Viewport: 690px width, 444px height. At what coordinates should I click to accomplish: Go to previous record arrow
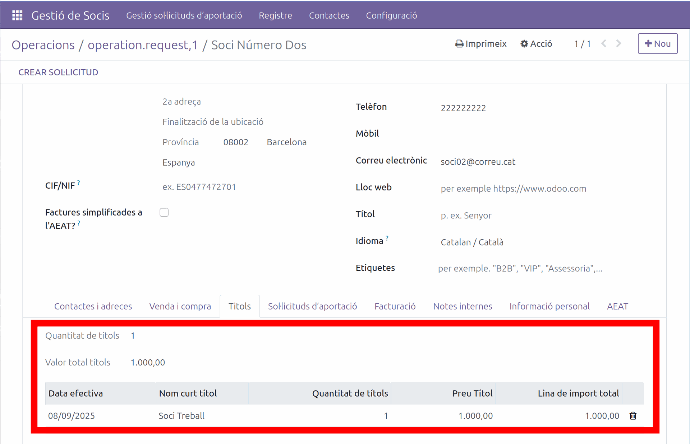point(604,44)
